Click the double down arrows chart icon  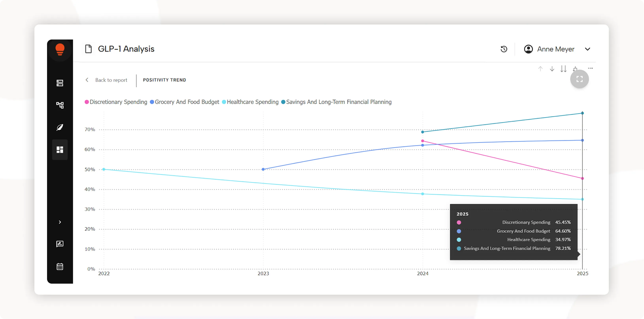(564, 69)
